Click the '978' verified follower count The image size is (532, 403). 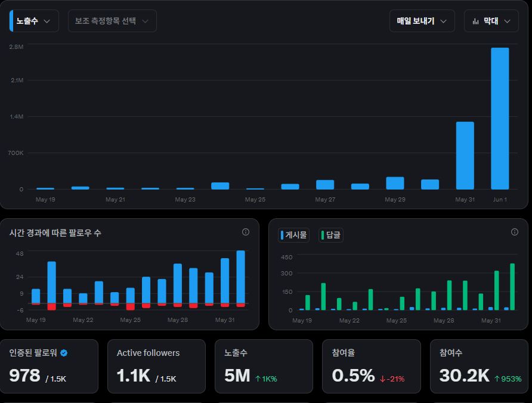click(x=25, y=376)
